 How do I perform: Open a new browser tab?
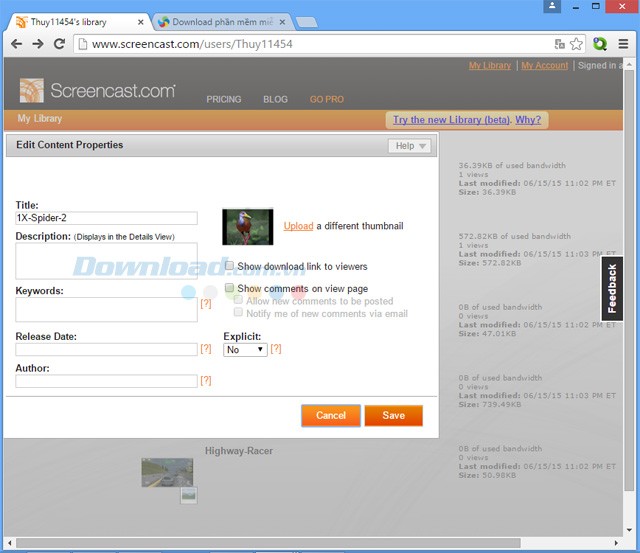click(307, 22)
